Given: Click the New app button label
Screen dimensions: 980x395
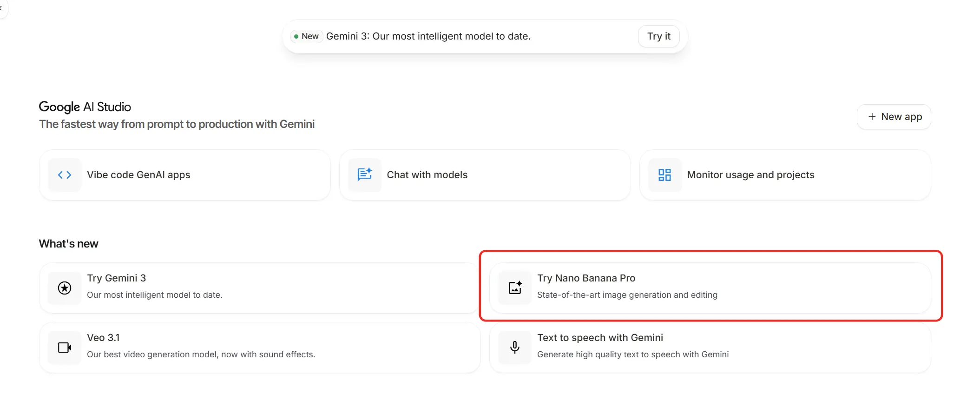Looking at the screenshot, I should [x=901, y=117].
